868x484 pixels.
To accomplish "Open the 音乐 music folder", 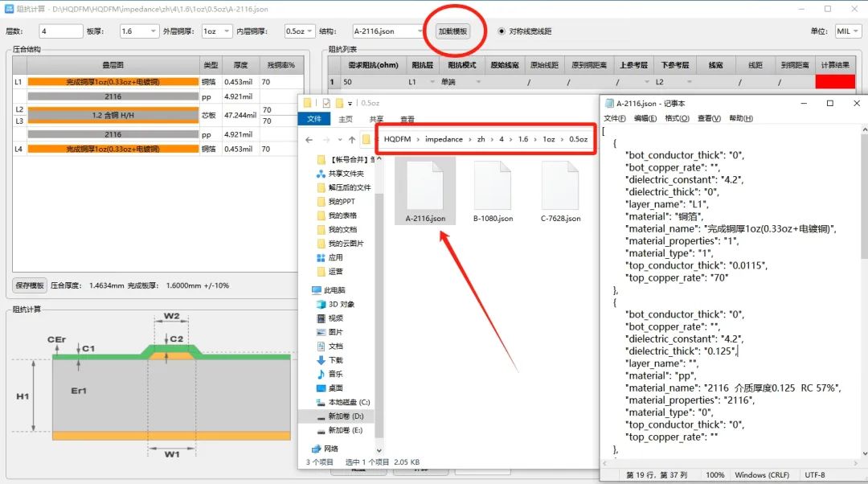I will [335, 374].
